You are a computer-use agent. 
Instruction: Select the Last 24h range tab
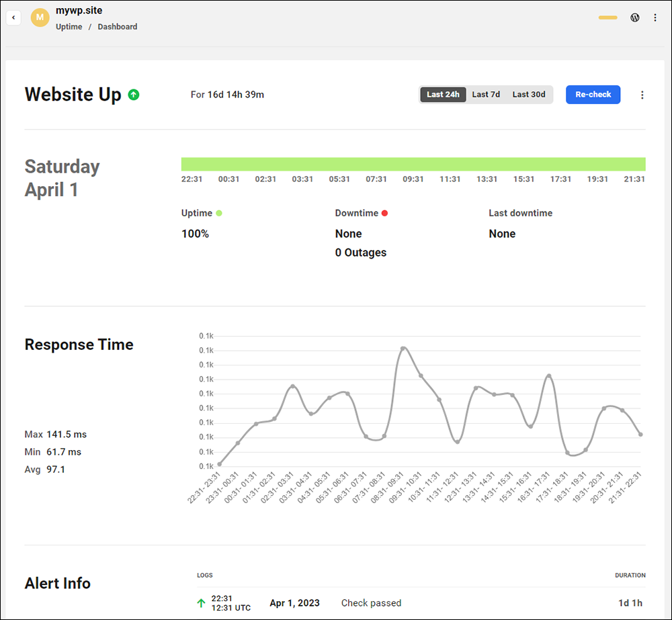pyautogui.click(x=443, y=94)
